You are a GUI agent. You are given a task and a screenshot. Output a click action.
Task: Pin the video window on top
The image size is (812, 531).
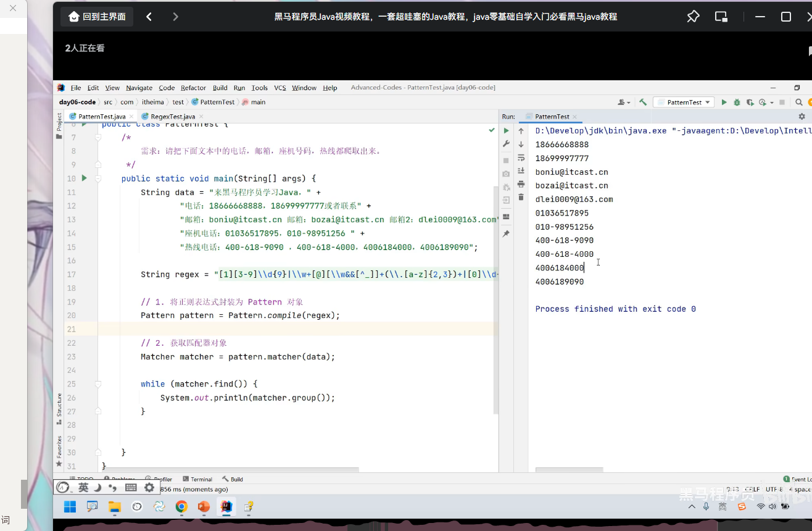(693, 17)
